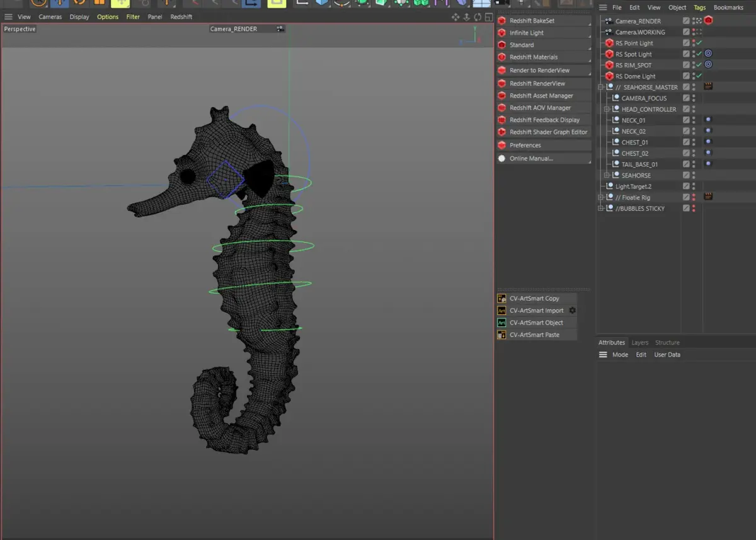This screenshot has width=756, height=540.
Task: Click the Preferences button
Action: pos(544,146)
